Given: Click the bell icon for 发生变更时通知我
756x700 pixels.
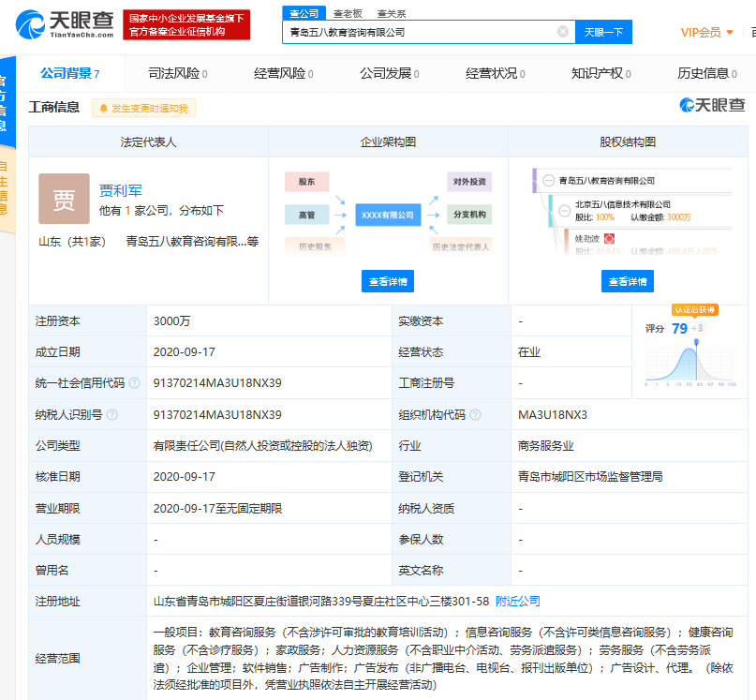Looking at the screenshot, I should coord(102,109).
